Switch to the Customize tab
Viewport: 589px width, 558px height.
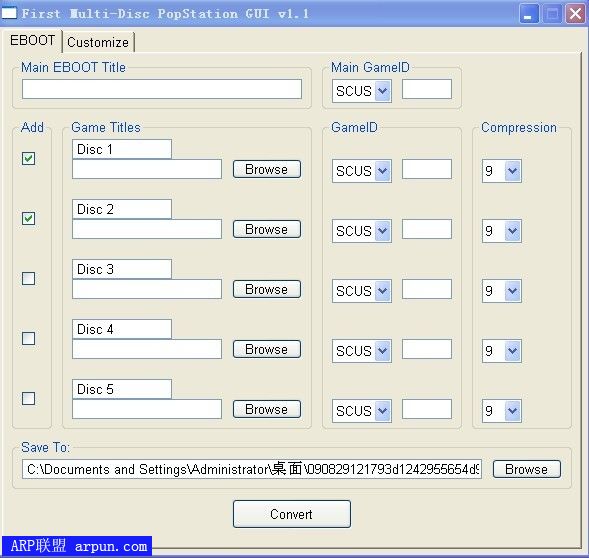coord(98,42)
